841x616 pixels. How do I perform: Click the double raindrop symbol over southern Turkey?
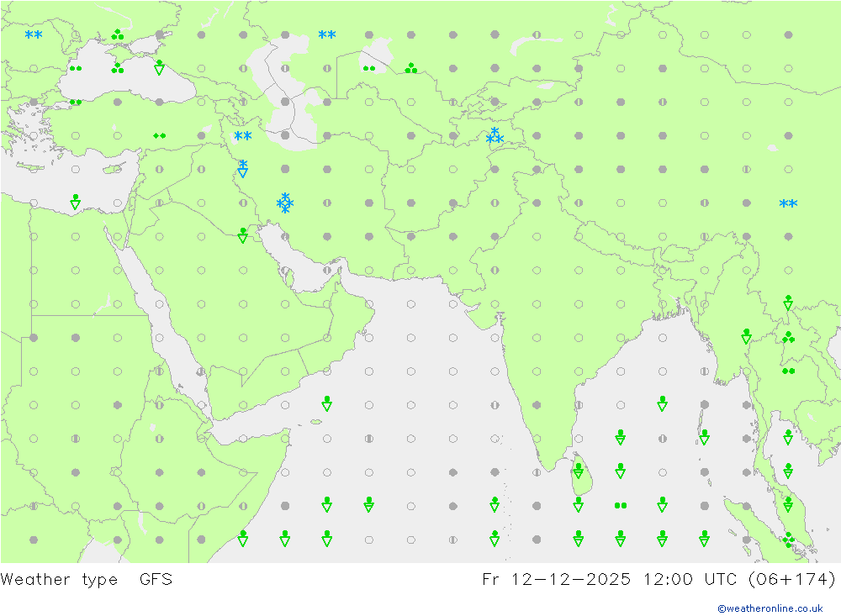point(159,135)
